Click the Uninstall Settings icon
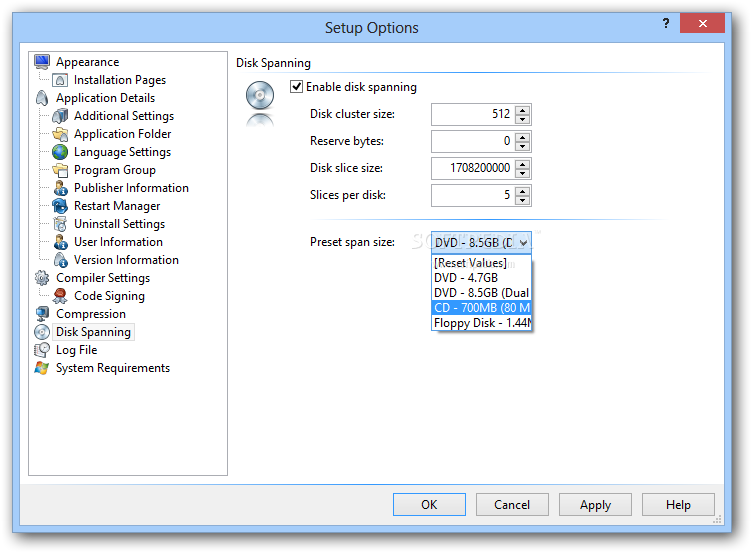The image size is (752, 553). (60, 224)
